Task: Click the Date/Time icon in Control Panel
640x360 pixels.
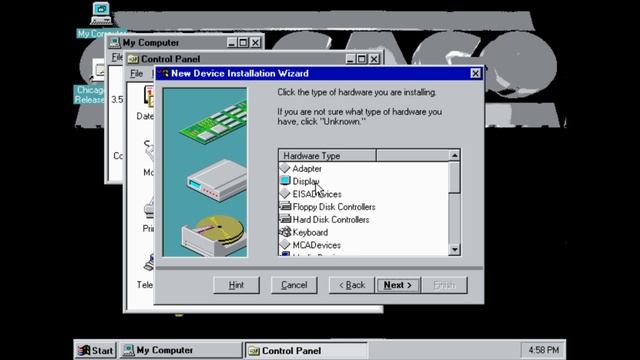Action: (149, 97)
